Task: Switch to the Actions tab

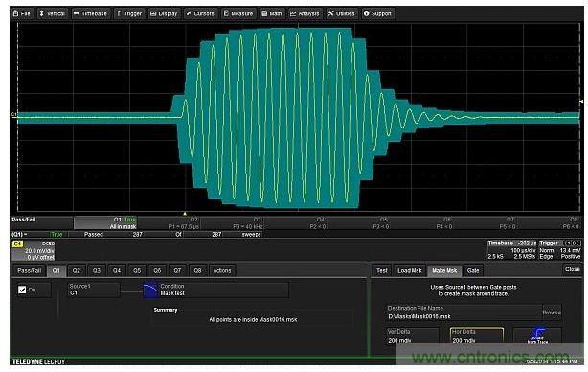Action: (222, 270)
